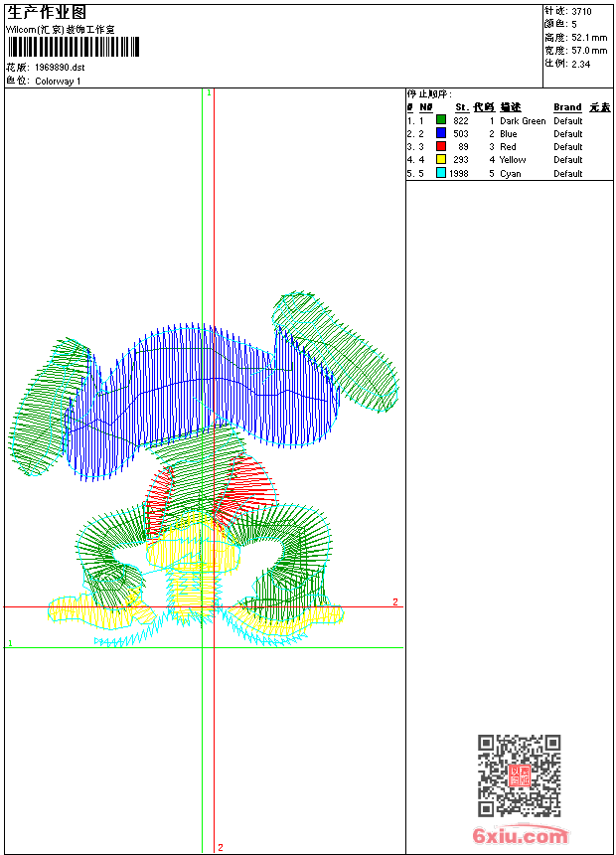This screenshot has height=855, width=616.
Task: Select the stitch count value 3710
Action: [581, 11]
